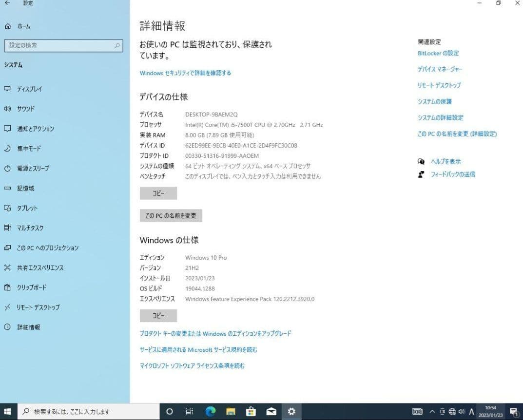The height and width of the screenshot is (420, 523).
Task: Open BitLocker の設定 link
Action: click(438, 53)
